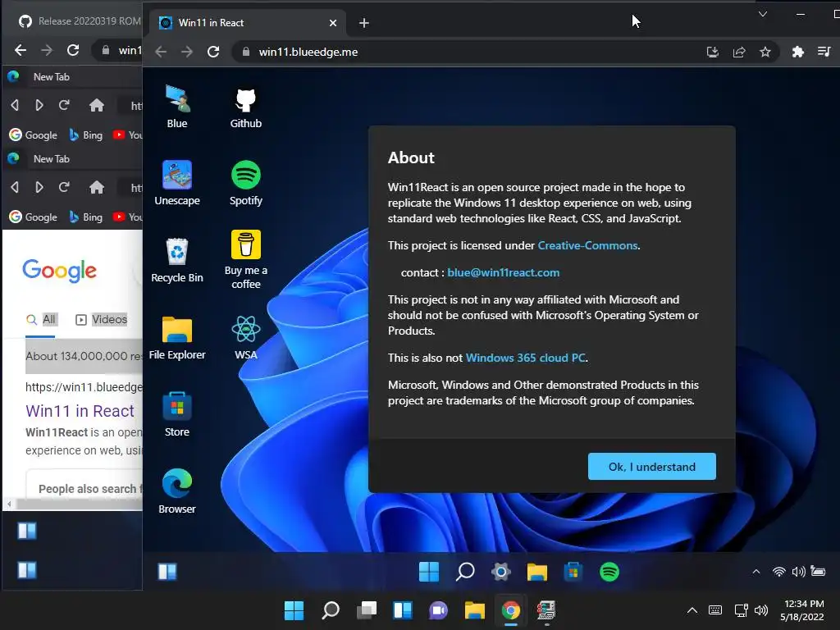Open search on the inner Win11 taskbar

(465, 572)
